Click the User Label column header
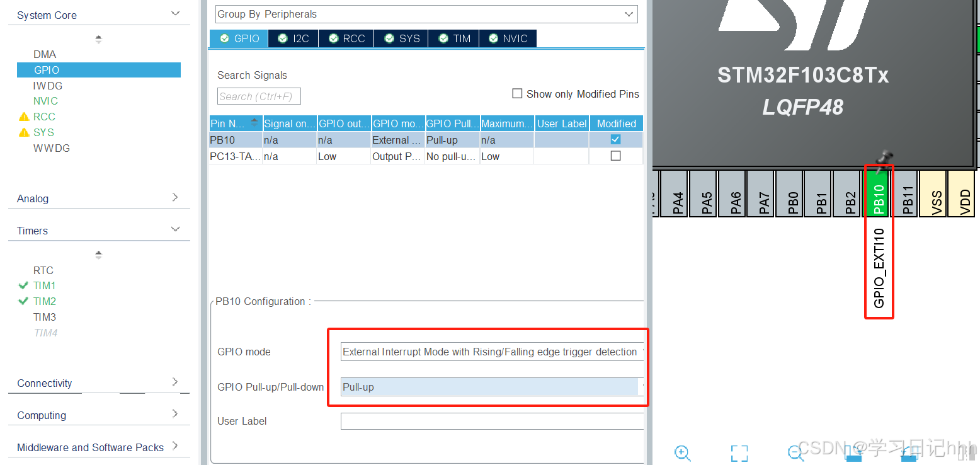Image resolution: width=980 pixels, height=465 pixels. [562, 123]
